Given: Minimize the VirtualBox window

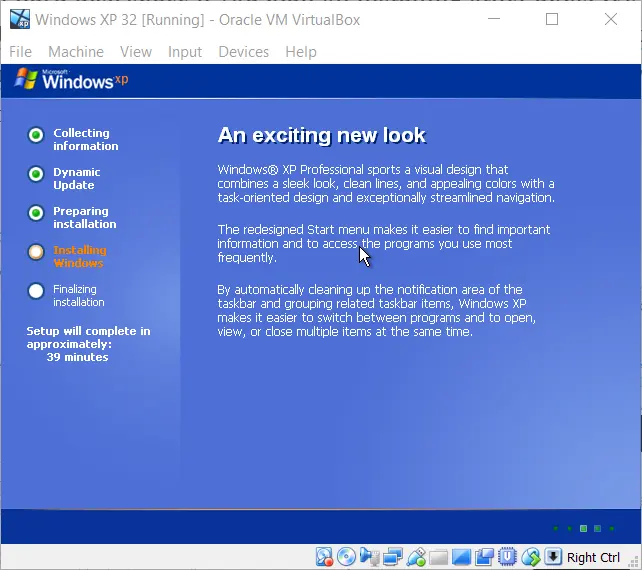Looking at the screenshot, I should (x=494, y=19).
